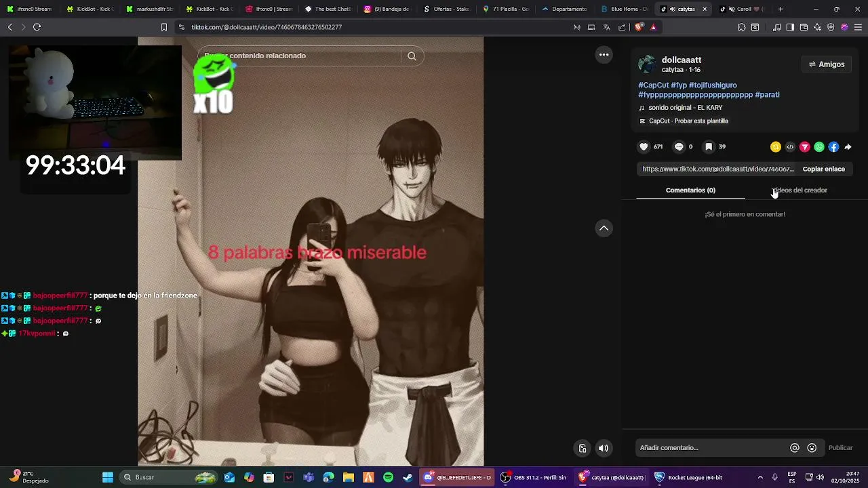Open comments via the speech bubble icon

pyautogui.click(x=679, y=147)
